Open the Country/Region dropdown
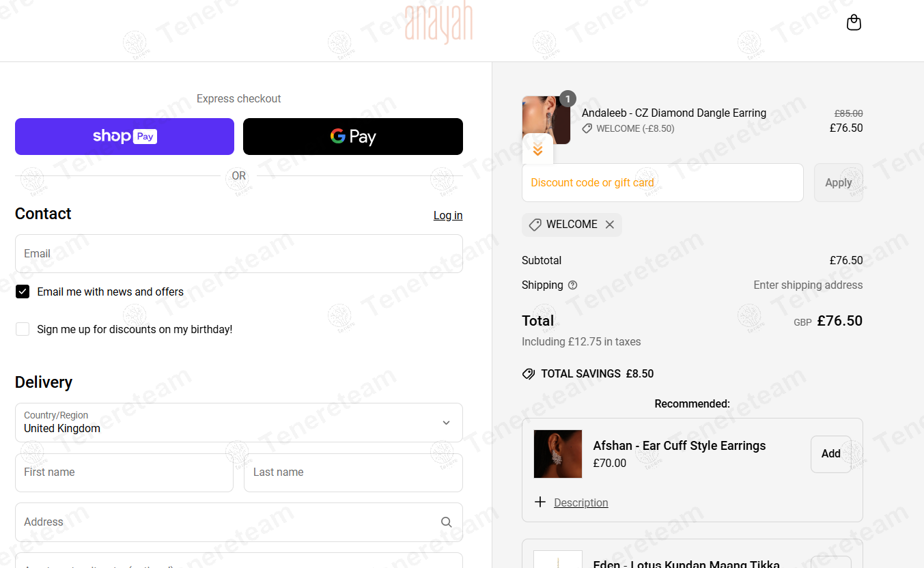This screenshot has height=568, width=924. [239, 423]
